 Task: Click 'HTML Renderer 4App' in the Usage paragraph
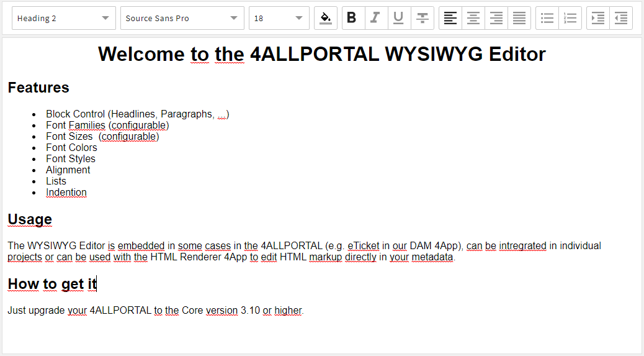tap(199, 257)
